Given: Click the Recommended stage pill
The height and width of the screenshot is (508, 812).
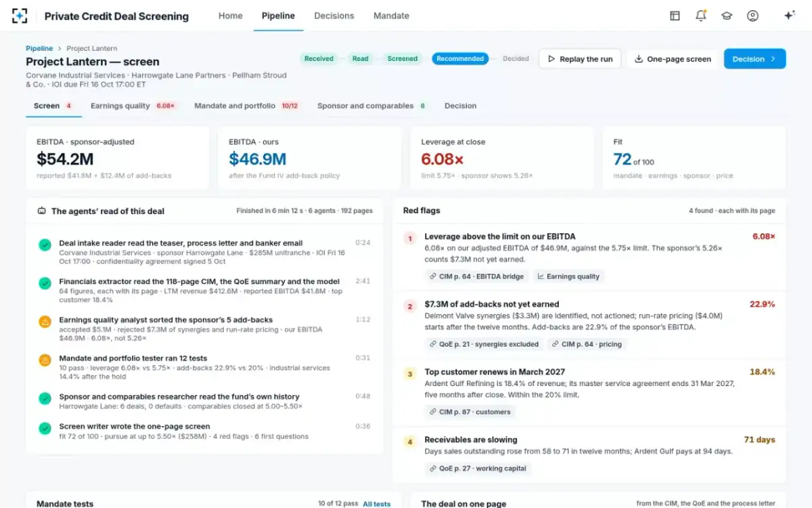Looking at the screenshot, I should (x=460, y=59).
